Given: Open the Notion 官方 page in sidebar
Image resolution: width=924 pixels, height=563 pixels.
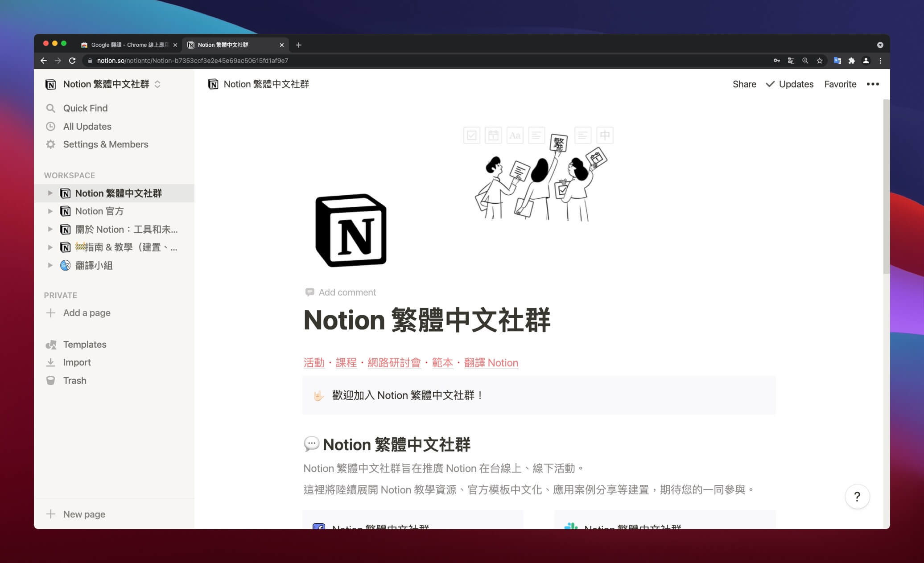Looking at the screenshot, I should pos(114,211).
